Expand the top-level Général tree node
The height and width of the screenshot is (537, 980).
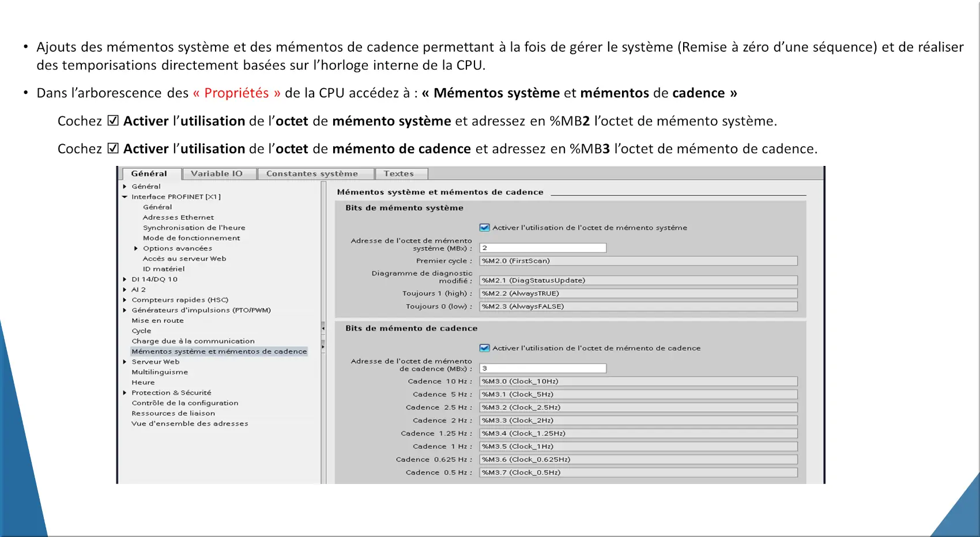(x=125, y=187)
